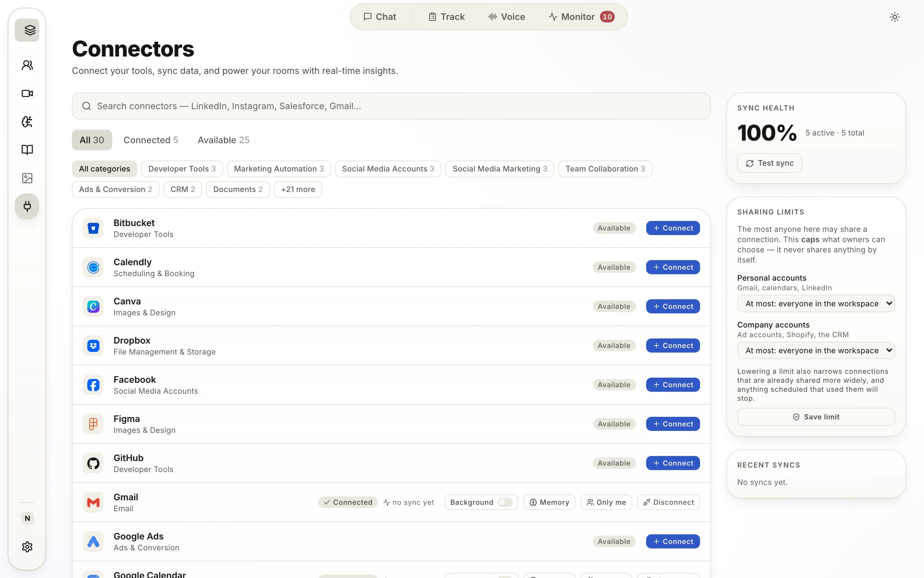Filter by Social Media Marketing category
Image resolution: width=924 pixels, height=578 pixels.
click(500, 169)
